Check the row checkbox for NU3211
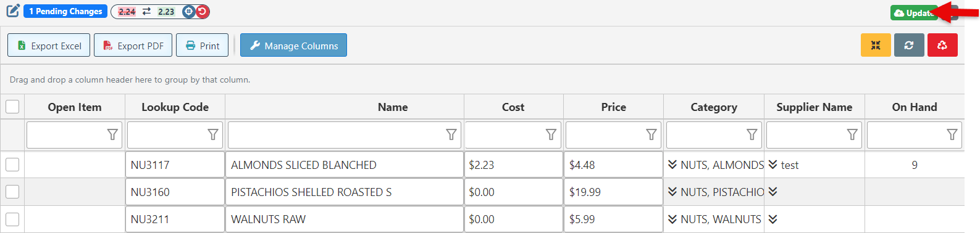The width and height of the screenshot is (980, 233). click(x=12, y=219)
